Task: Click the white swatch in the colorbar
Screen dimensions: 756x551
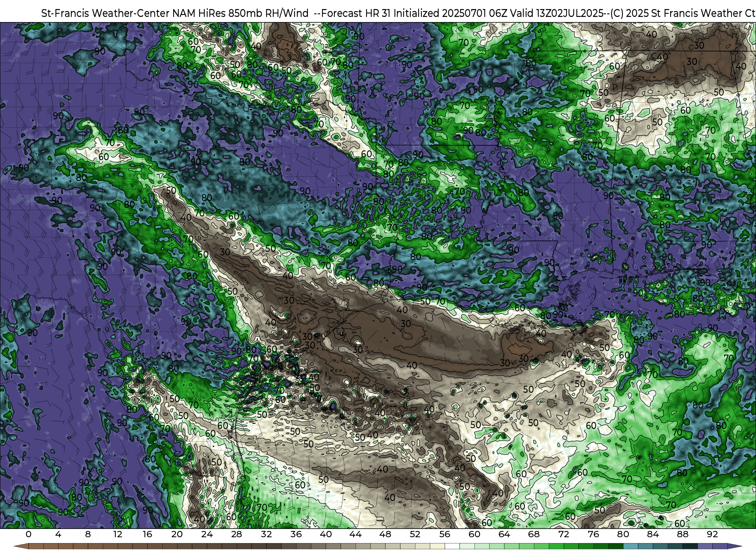Action: (452, 546)
